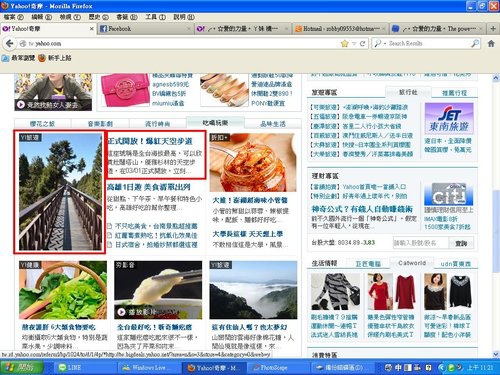Select the 品味生活 content tab
Screen dimensions: 500x375
pos(273,124)
